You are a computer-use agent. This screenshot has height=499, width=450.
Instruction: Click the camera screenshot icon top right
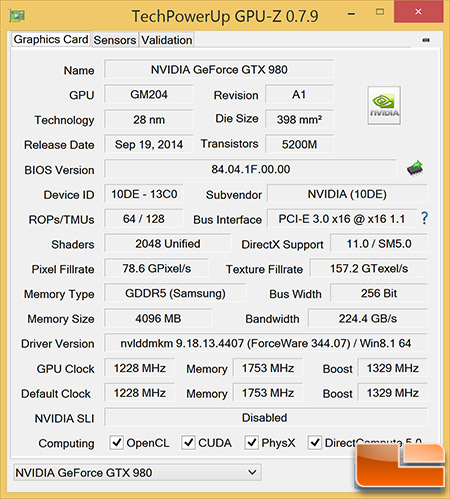(426, 40)
